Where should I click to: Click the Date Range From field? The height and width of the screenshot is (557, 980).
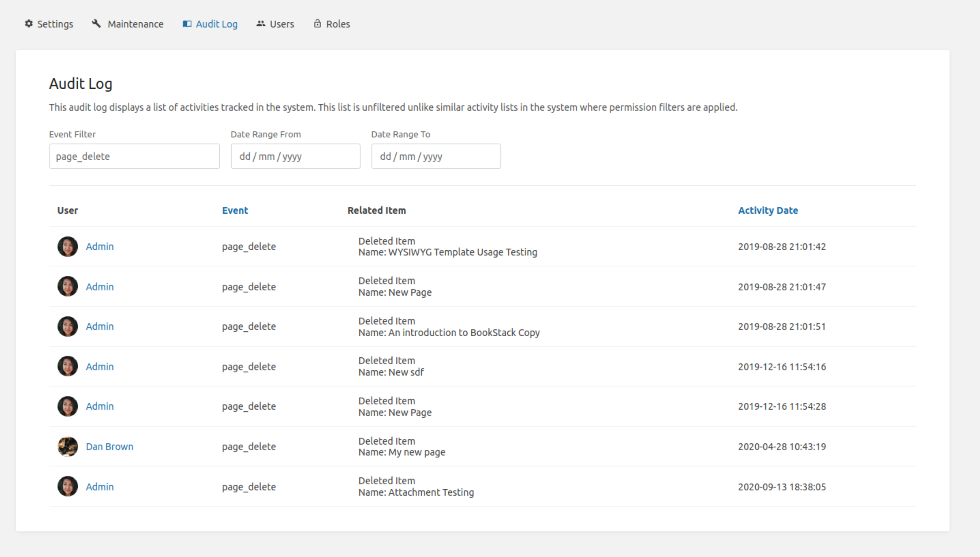pos(295,156)
